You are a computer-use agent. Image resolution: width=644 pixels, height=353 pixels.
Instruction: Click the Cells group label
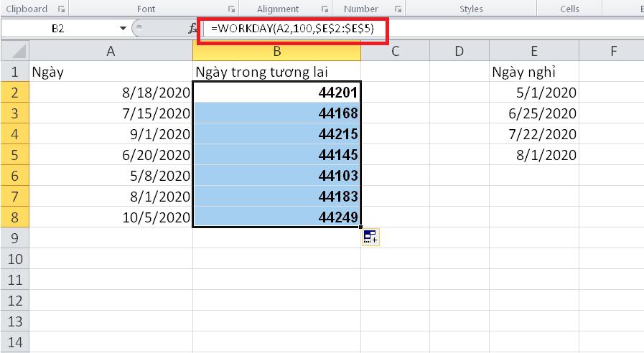569,9
